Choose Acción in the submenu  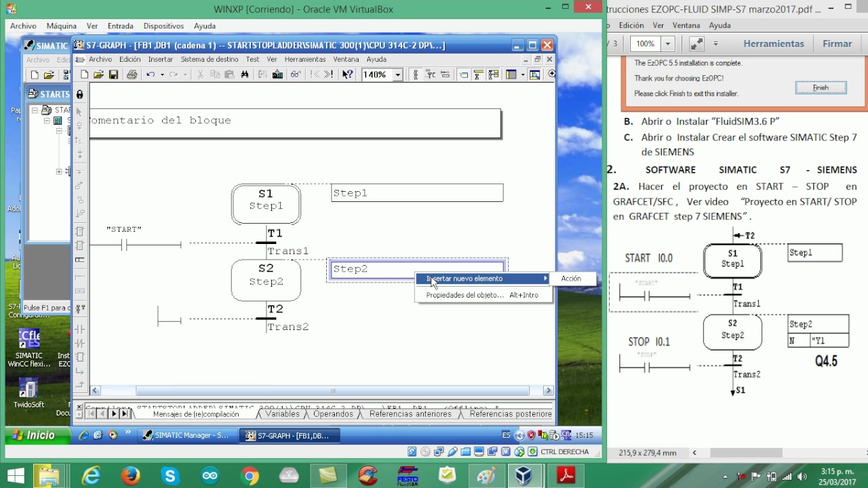point(574,279)
